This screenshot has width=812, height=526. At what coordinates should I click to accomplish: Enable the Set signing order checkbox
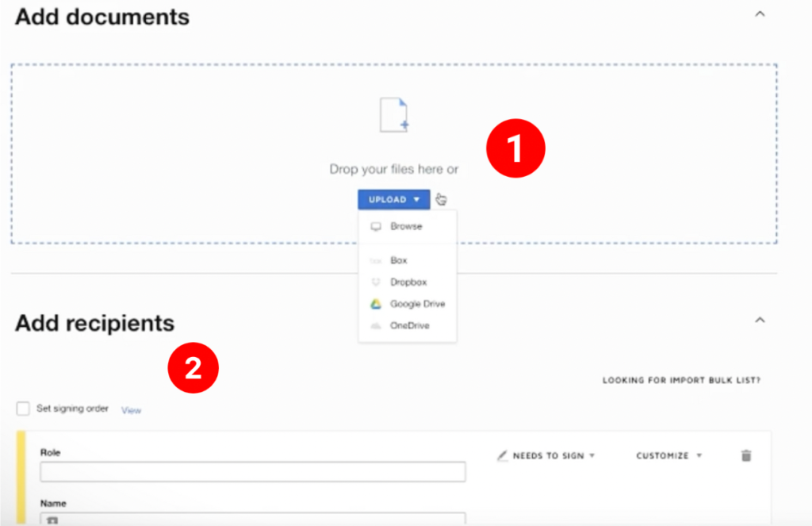click(23, 409)
